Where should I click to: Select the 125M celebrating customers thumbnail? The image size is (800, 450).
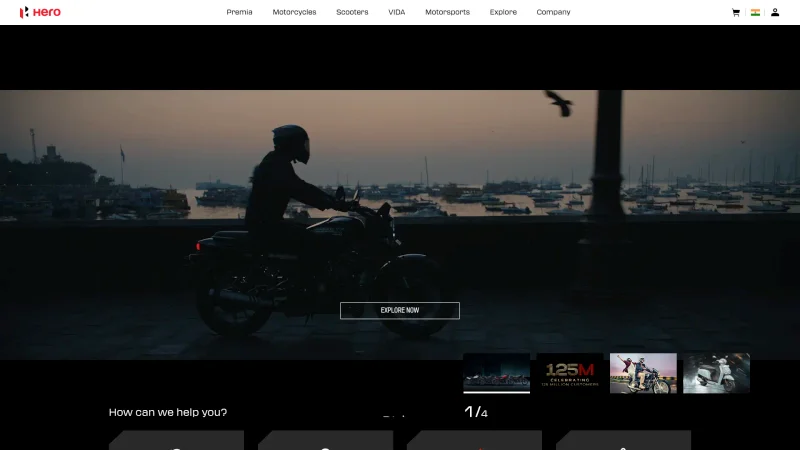[x=570, y=373]
